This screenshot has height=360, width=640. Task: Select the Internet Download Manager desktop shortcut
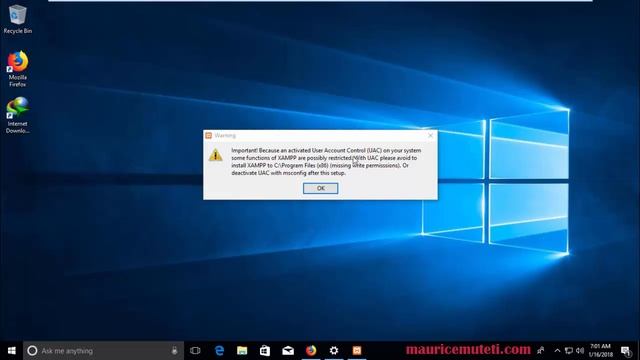point(18,115)
